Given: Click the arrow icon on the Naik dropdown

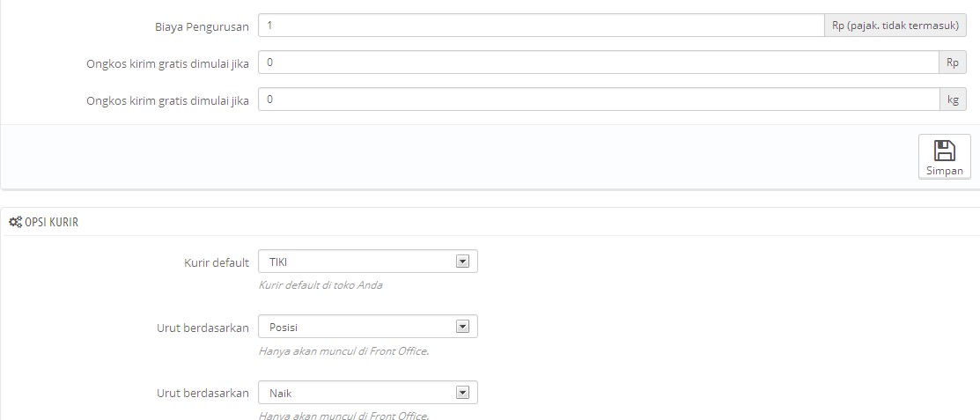Looking at the screenshot, I should coord(461,393).
